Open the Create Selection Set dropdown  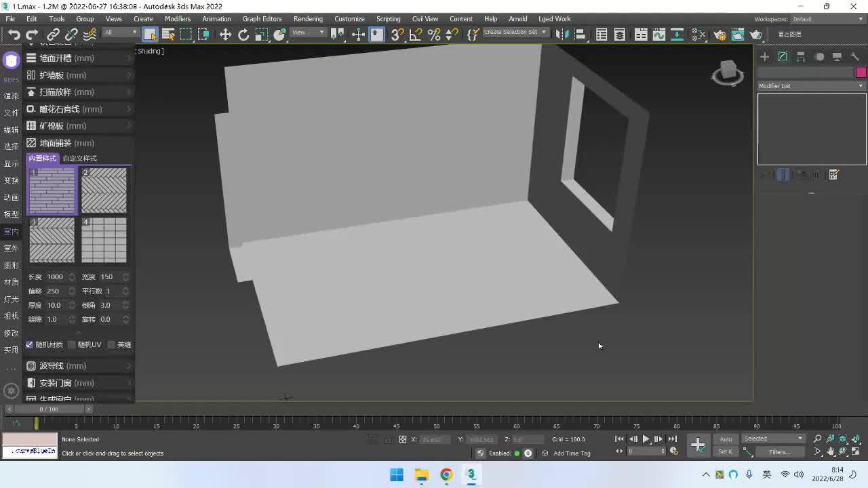[515, 32]
